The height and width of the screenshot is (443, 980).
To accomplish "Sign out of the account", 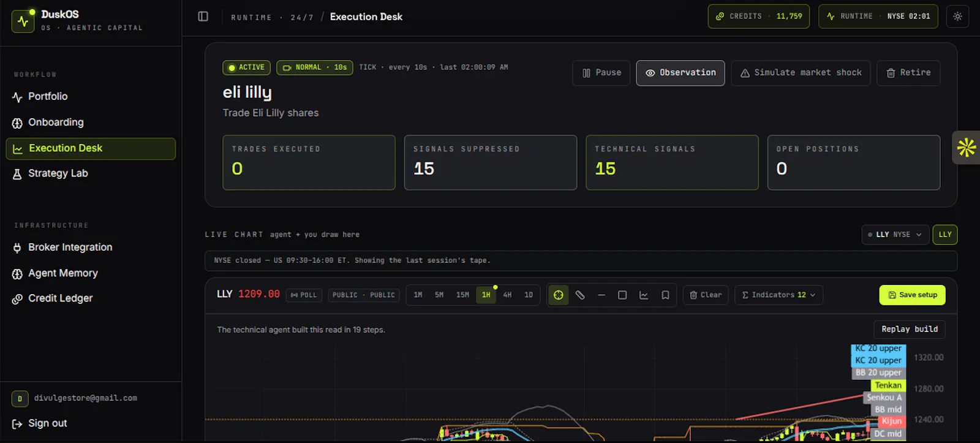I will [x=40, y=423].
